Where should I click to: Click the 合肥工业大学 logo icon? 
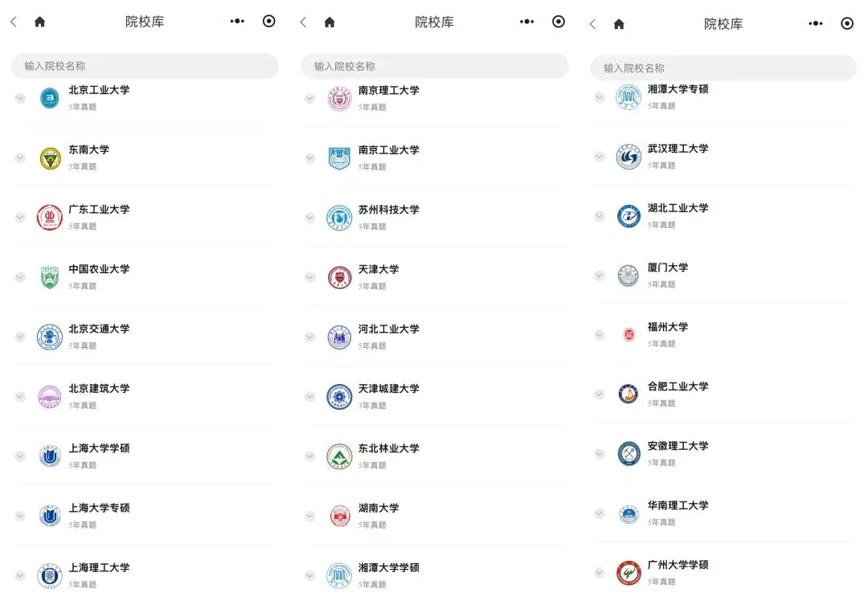pyautogui.click(x=628, y=395)
